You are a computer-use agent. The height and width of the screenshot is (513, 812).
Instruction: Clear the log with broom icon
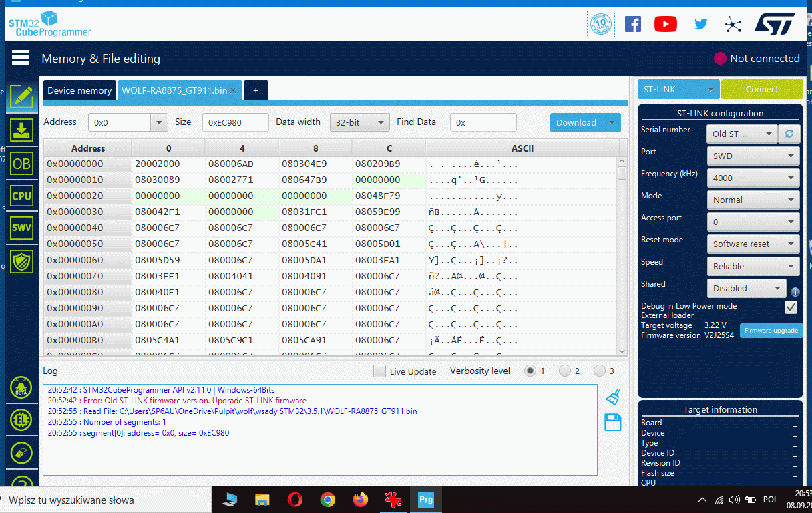[x=612, y=397]
